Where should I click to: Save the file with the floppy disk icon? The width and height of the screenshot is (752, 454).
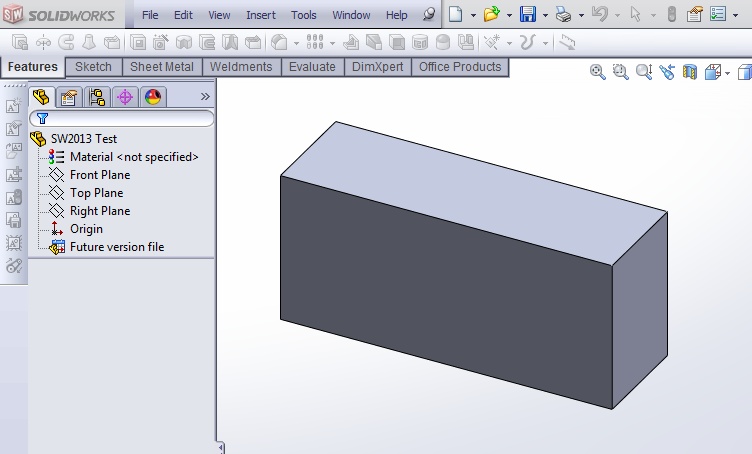tap(528, 14)
